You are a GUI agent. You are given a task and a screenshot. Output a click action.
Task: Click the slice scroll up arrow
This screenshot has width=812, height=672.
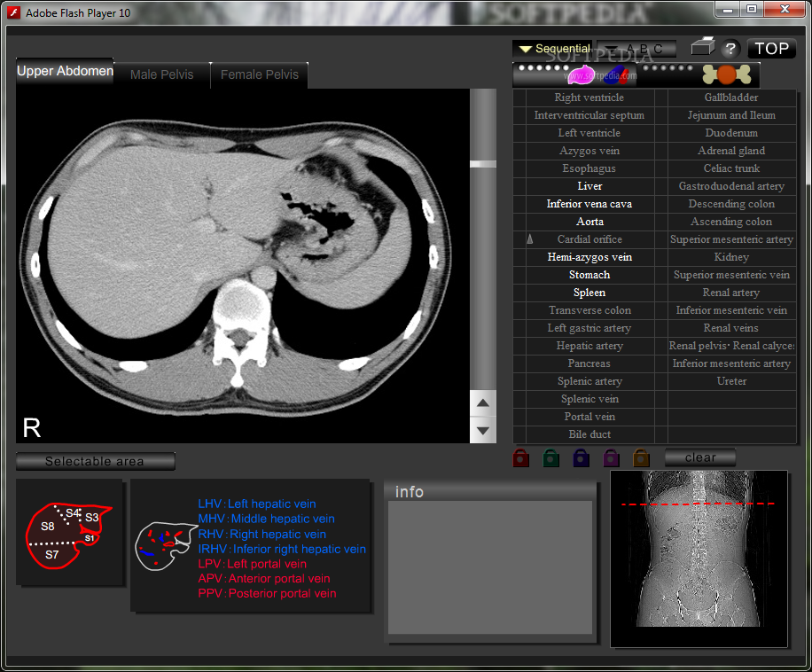482,402
